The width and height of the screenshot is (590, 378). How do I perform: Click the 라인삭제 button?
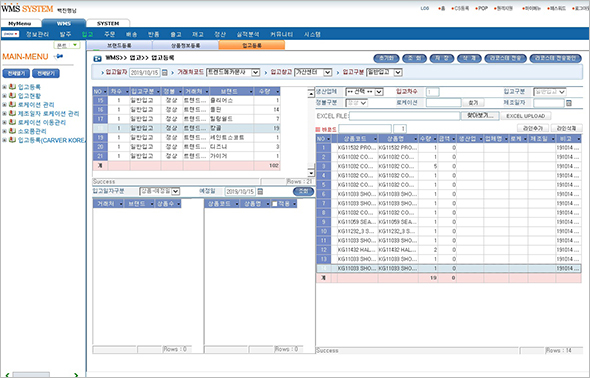[566, 129]
